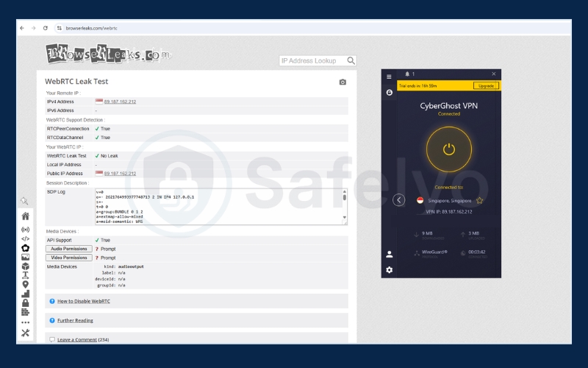
Task: Open the Further Reading link
Action: coord(75,320)
